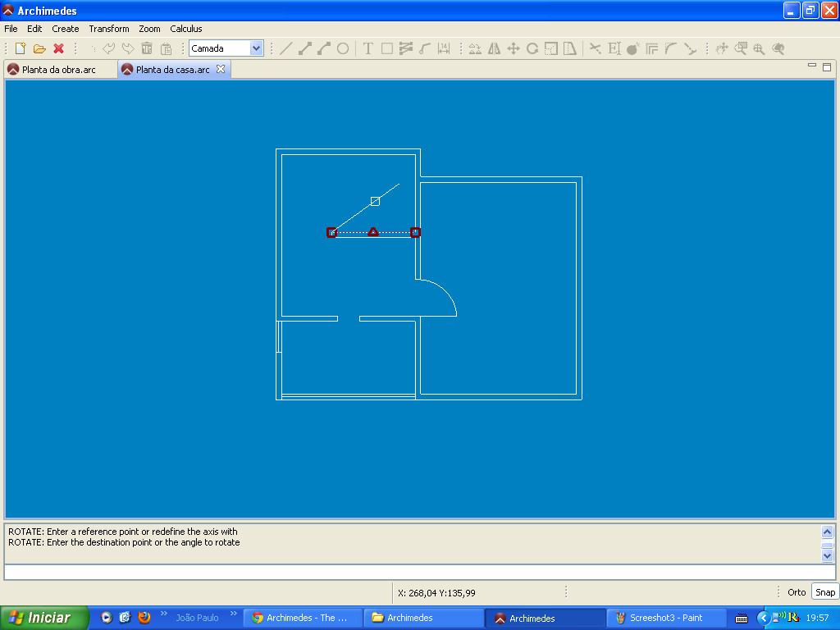Select the rotate tool

point(532,48)
